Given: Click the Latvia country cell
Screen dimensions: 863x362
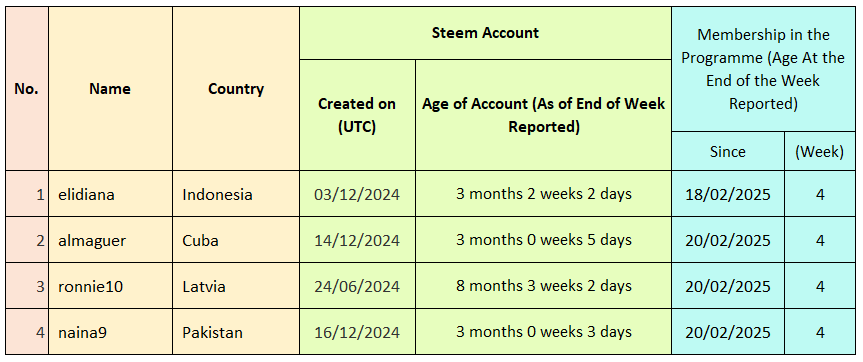Looking at the screenshot, I should 236,286.
